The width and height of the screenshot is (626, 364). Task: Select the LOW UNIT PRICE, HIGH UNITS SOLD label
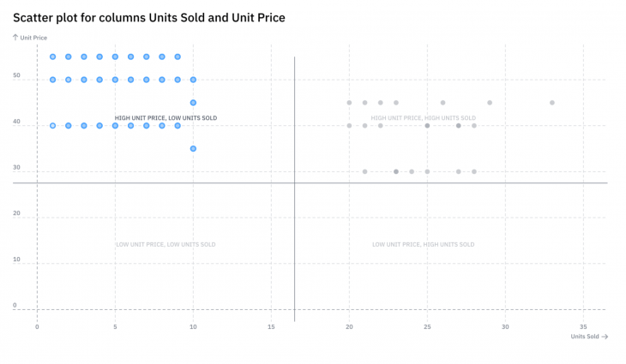coord(423,244)
